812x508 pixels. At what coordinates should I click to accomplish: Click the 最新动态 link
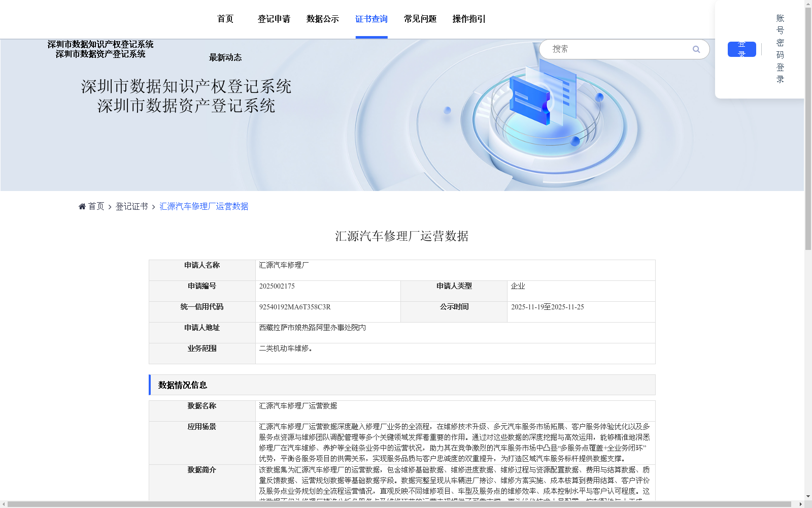click(x=225, y=57)
